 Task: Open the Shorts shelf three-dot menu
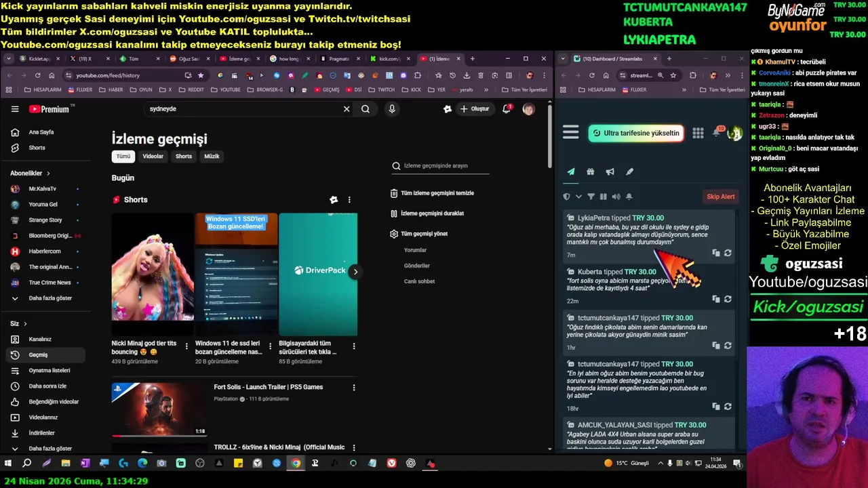point(349,200)
